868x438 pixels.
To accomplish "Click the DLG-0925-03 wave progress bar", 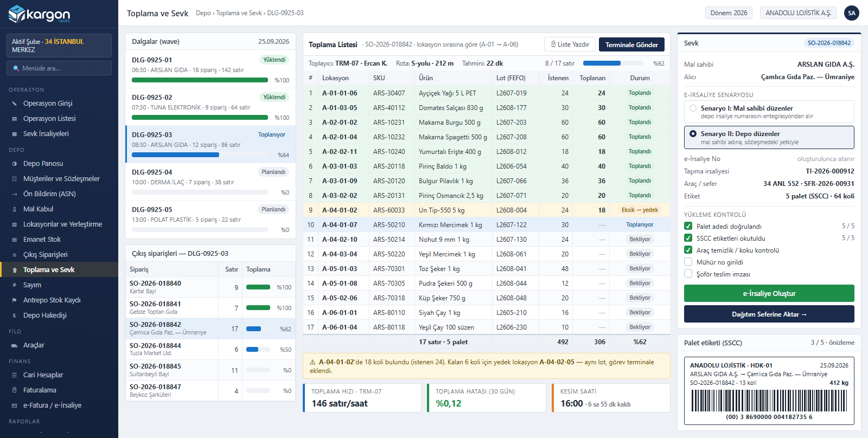I will point(200,155).
